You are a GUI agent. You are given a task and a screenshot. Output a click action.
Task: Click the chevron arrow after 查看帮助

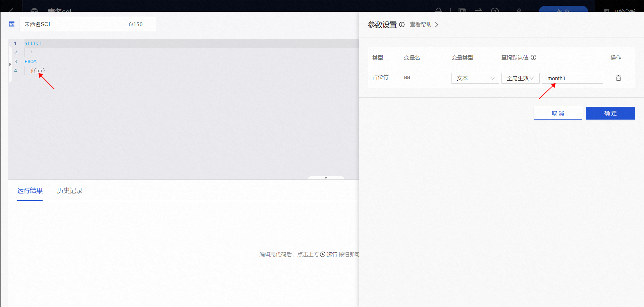[x=436, y=25]
